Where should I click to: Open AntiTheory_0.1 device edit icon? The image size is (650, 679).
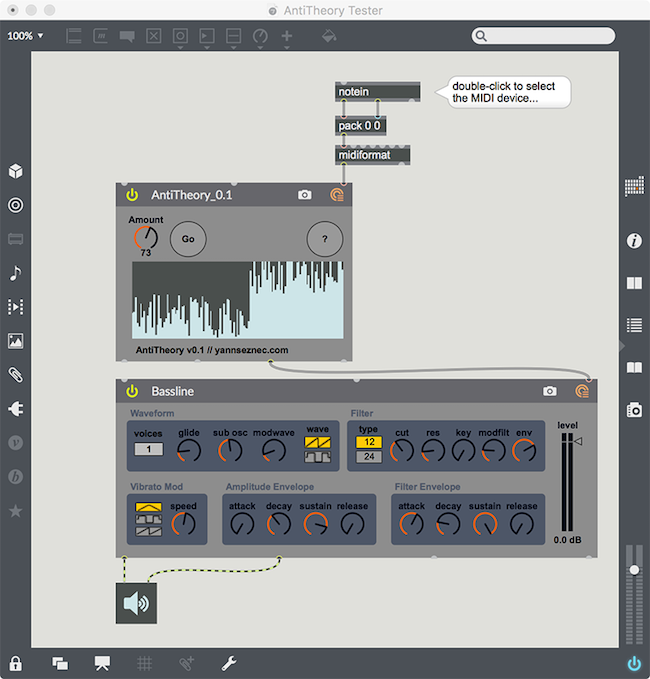337,195
